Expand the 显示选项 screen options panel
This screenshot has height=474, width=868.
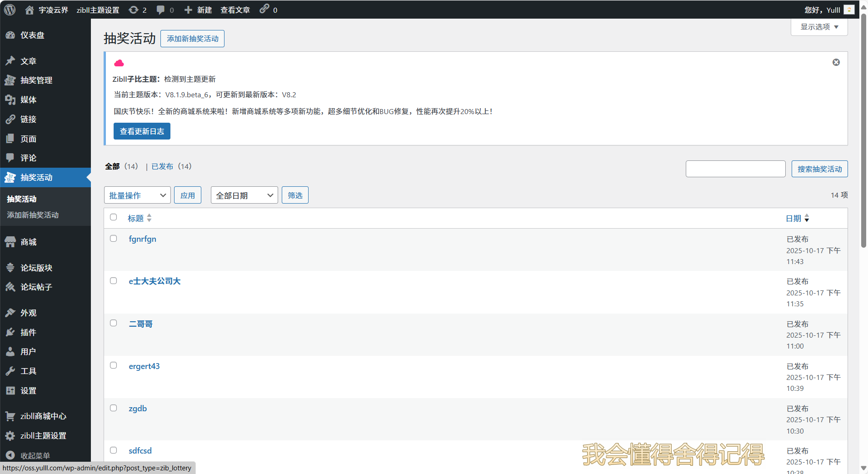819,27
